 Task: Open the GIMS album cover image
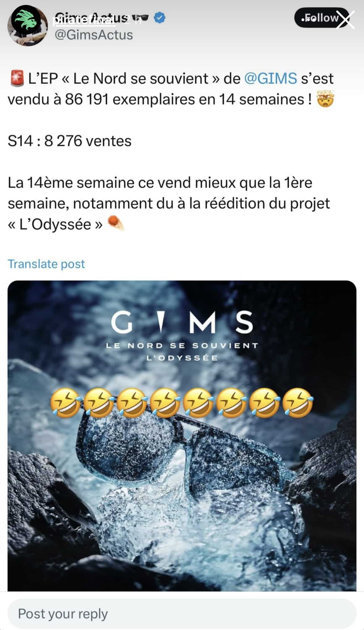click(182, 436)
